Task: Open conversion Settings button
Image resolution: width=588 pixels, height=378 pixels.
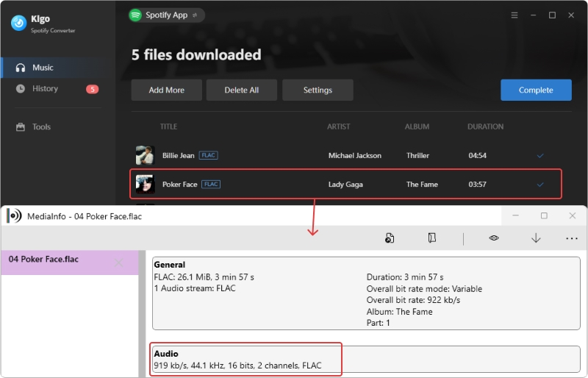Action: [318, 90]
